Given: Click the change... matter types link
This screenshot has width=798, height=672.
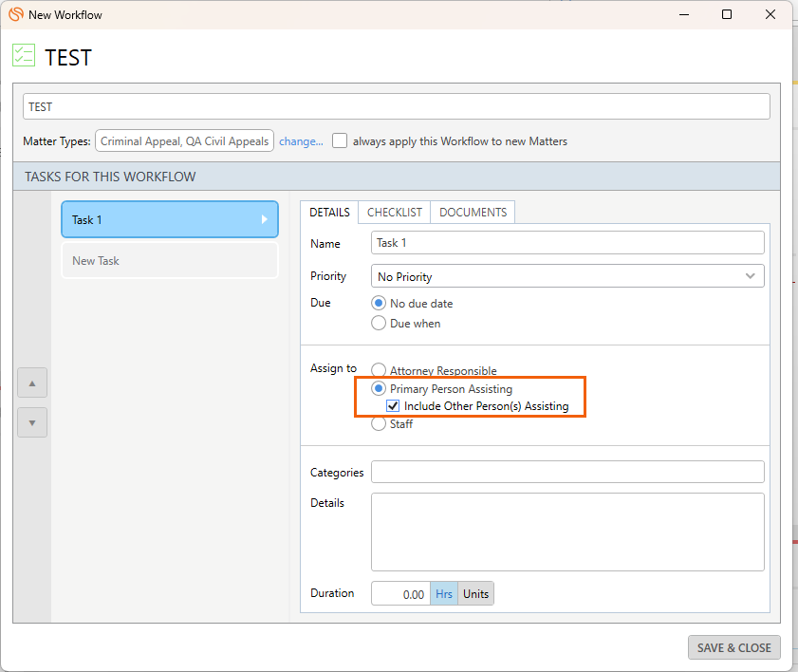Looking at the screenshot, I should (x=301, y=141).
